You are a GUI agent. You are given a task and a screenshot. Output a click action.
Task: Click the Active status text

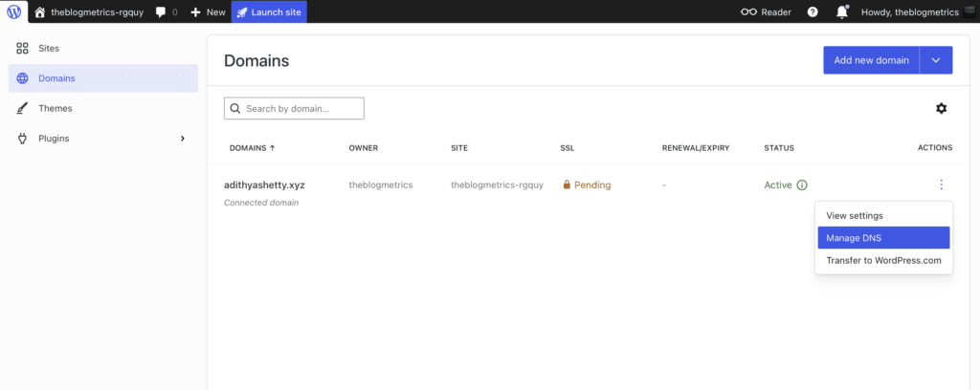coord(777,184)
